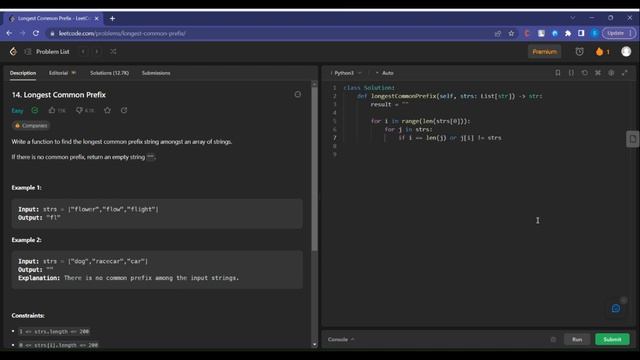Open the tab search chevron
The image size is (640, 360).
click(573, 18)
